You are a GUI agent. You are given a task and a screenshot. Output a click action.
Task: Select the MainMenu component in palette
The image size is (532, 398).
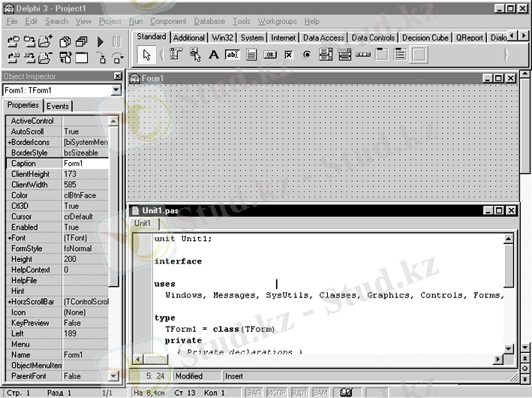point(176,54)
